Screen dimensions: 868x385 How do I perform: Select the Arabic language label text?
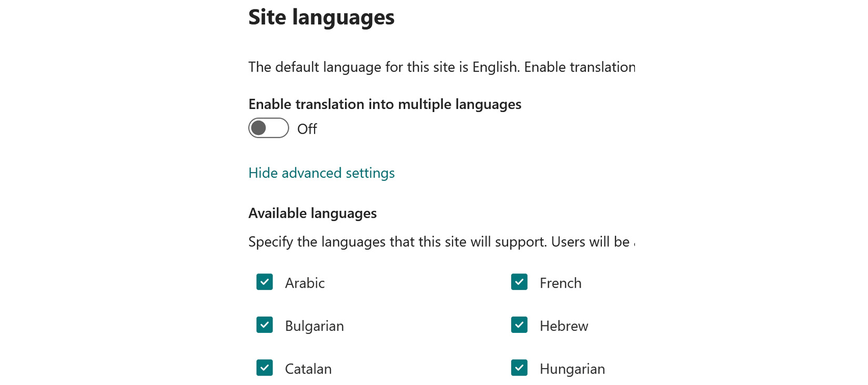coord(304,283)
